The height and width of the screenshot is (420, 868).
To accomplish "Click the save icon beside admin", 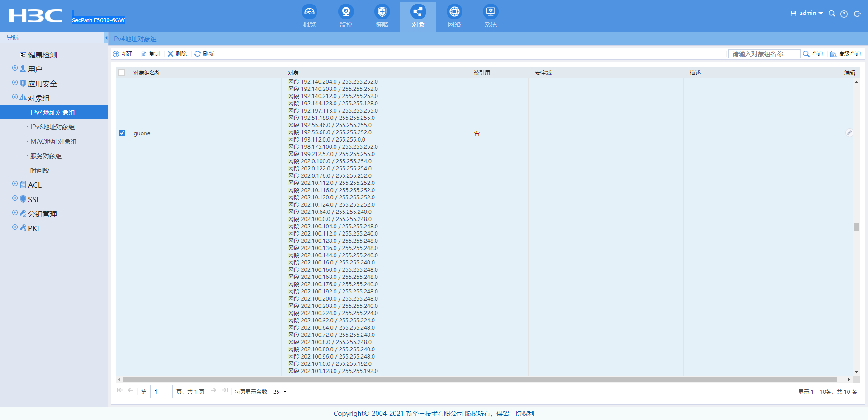I will point(793,14).
